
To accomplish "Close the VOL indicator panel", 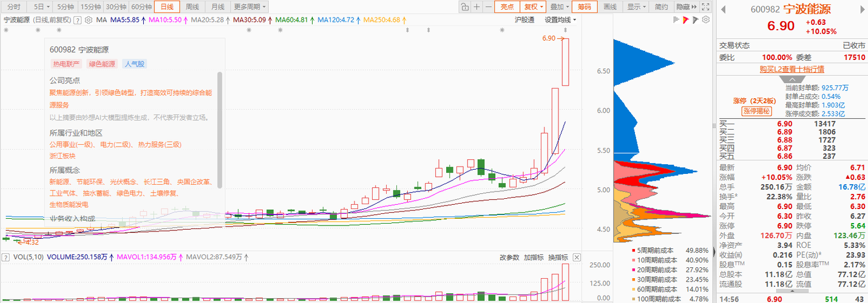I will pos(577,257).
